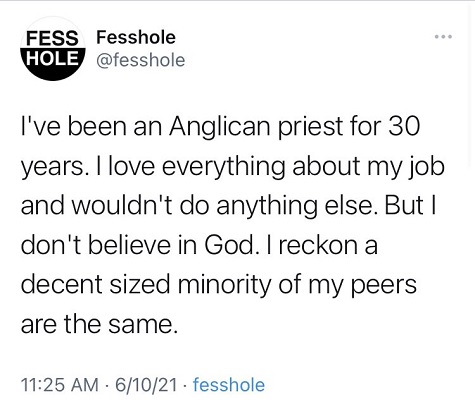Viewport: 475px width, 409px height.
Task: Click the line "decent sized minority of my peers"
Action: (x=219, y=285)
